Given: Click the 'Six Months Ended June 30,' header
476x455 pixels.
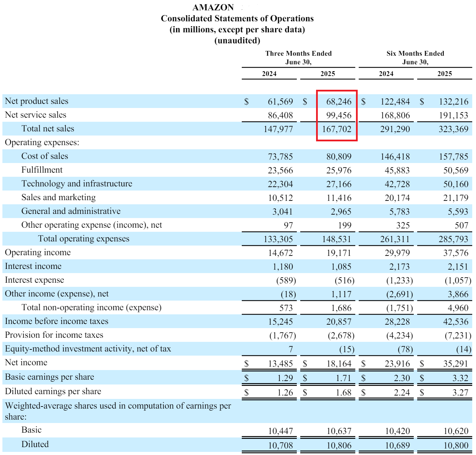Looking at the screenshot, I should pos(415,58).
